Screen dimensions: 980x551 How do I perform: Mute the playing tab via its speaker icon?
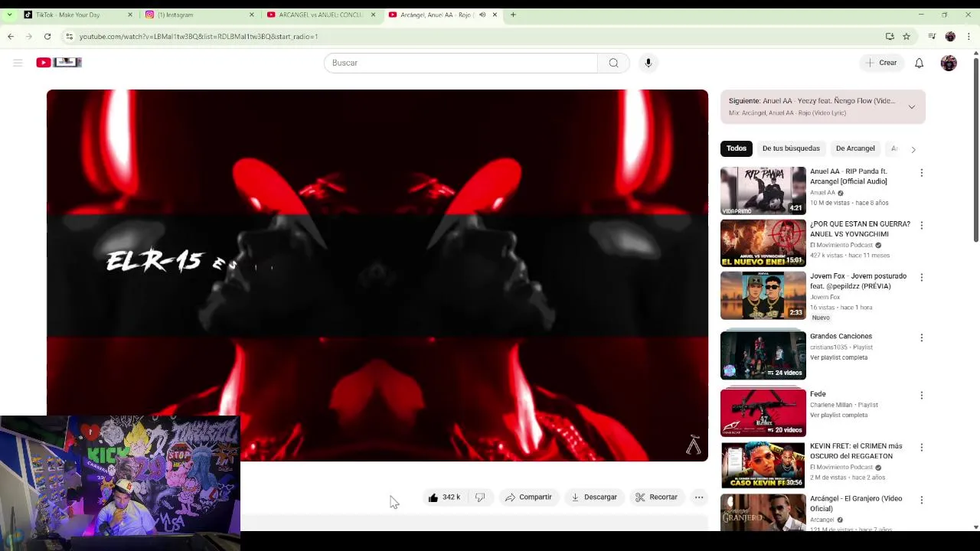coord(482,15)
